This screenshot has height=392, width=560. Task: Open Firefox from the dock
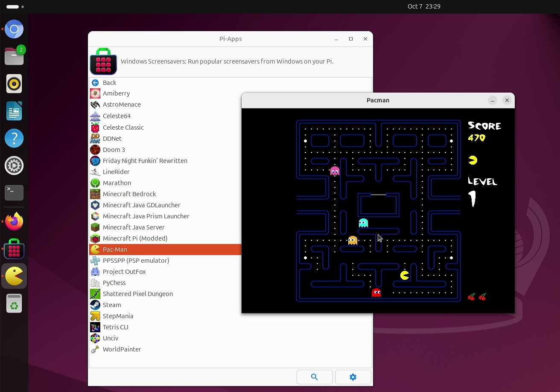[x=14, y=221]
